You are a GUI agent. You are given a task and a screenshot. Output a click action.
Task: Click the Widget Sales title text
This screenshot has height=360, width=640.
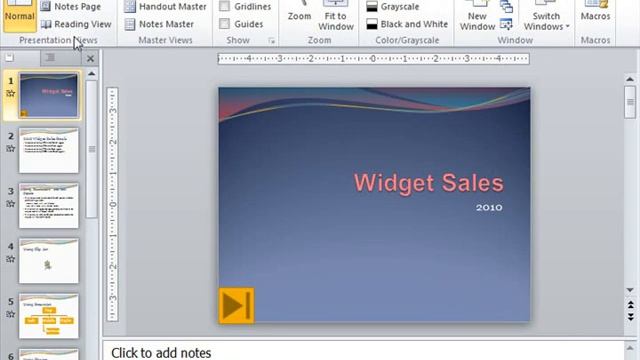(x=429, y=182)
